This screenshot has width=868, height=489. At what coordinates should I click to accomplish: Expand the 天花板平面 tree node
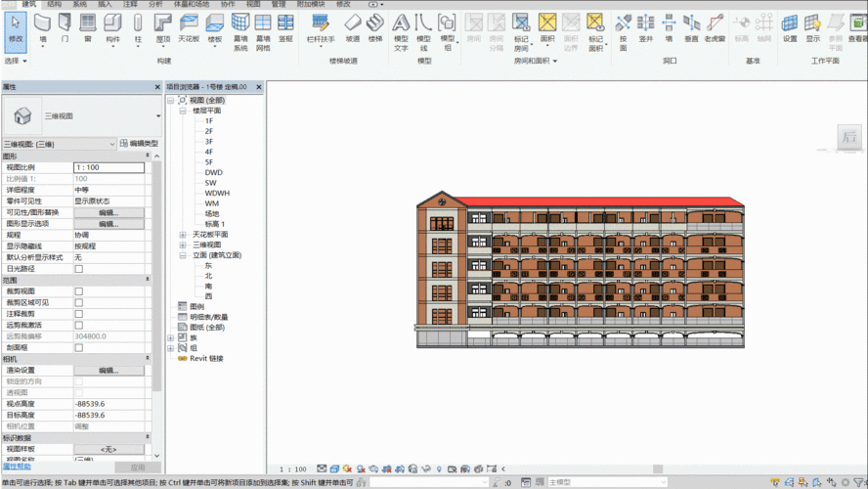click(x=183, y=235)
